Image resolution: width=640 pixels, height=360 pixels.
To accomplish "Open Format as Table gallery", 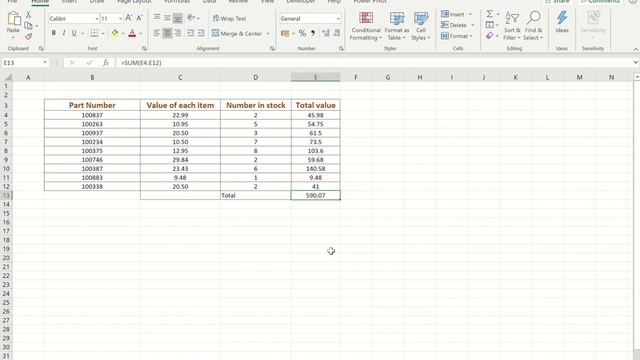I will (396, 26).
